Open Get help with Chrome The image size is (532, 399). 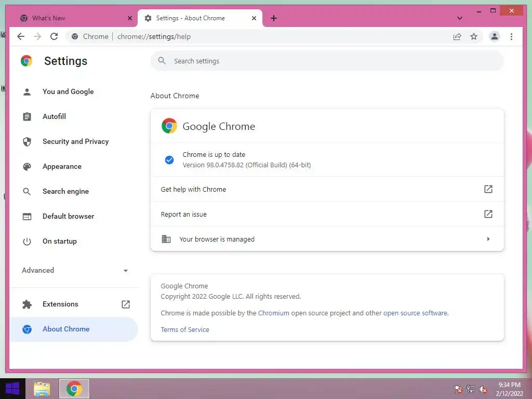[x=327, y=189]
